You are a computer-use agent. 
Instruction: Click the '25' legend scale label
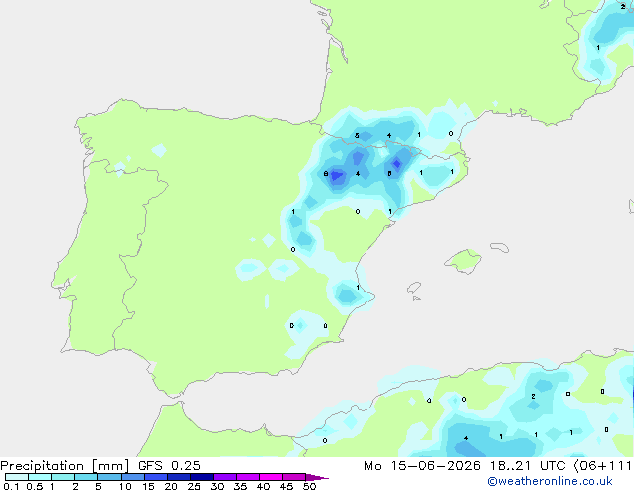[x=194, y=486]
